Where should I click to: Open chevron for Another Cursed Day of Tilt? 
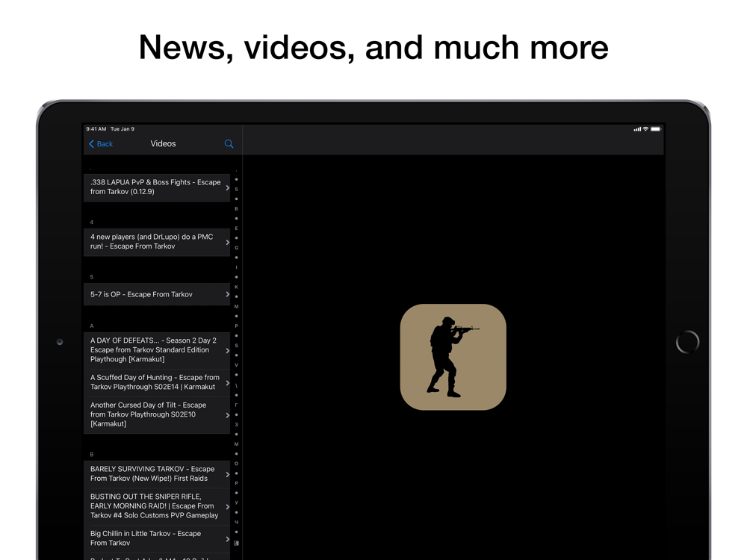coord(227,415)
